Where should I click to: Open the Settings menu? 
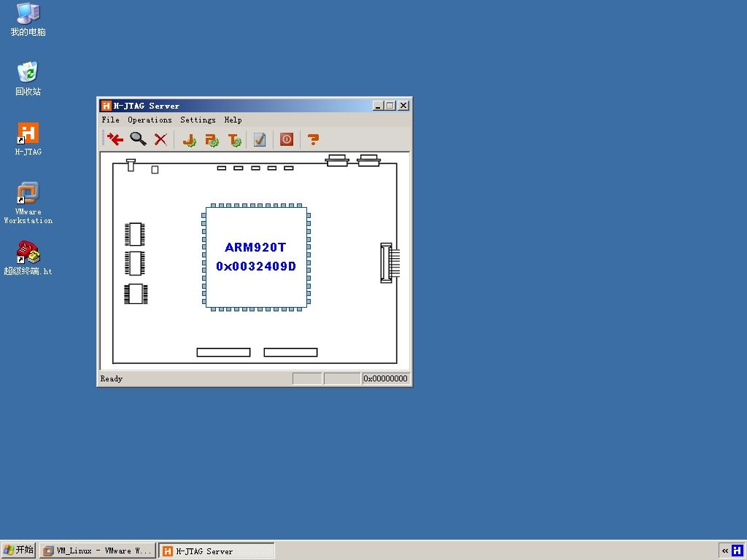tap(198, 120)
